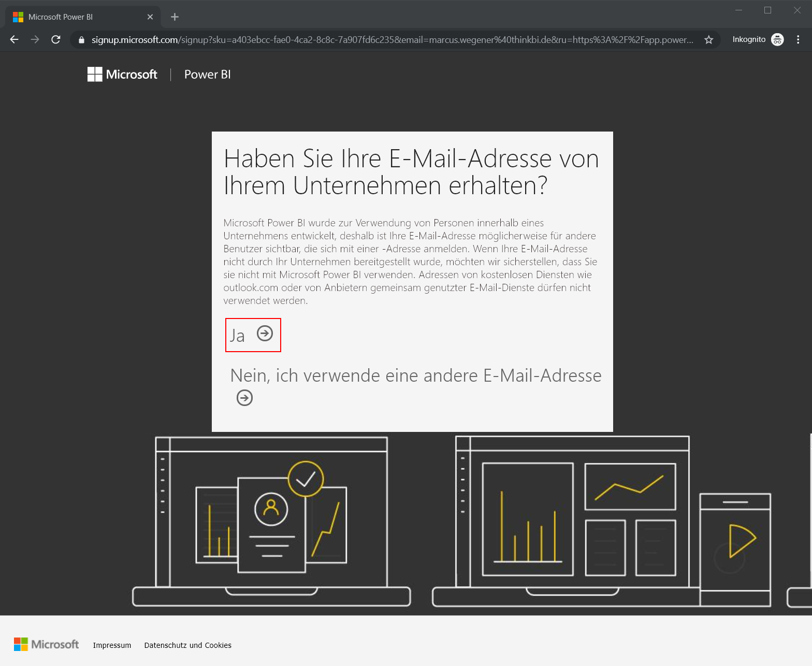Minimize the browser window

(x=739, y=10)
